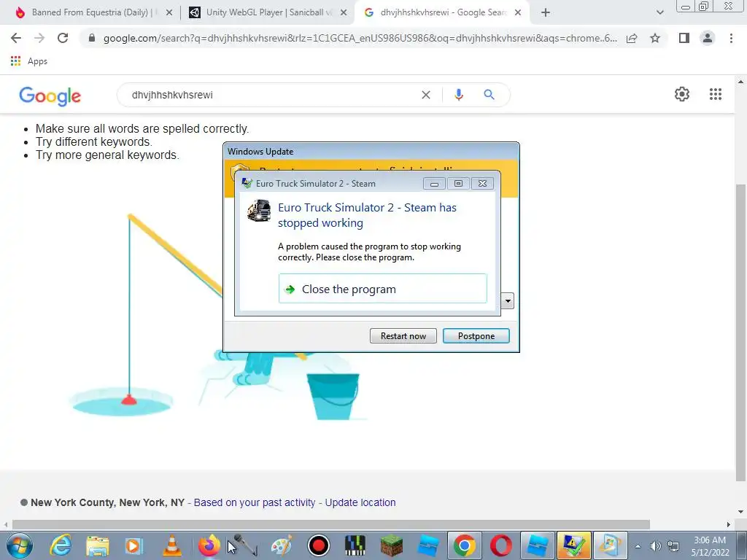Image resolution: width=747 pixels, height=560 pixels.
Task: Click Close the program
Action: tap(382, 289)
